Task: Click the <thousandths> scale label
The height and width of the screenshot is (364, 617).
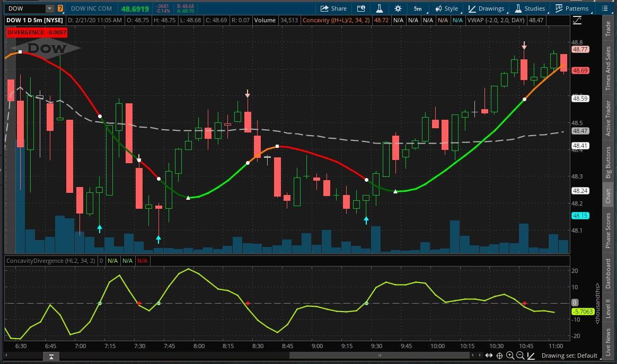Action: click(597, 303)
